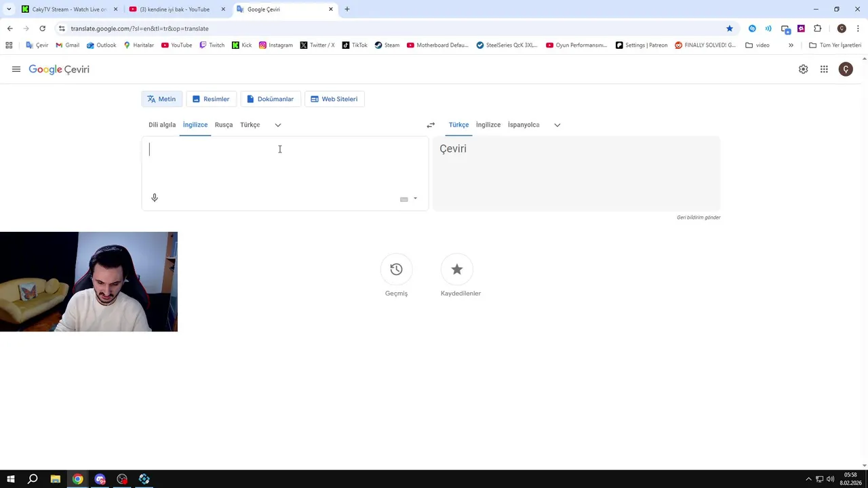Choose İspanyolca as target language
The image size is (868, 488).
pos(524,125)
